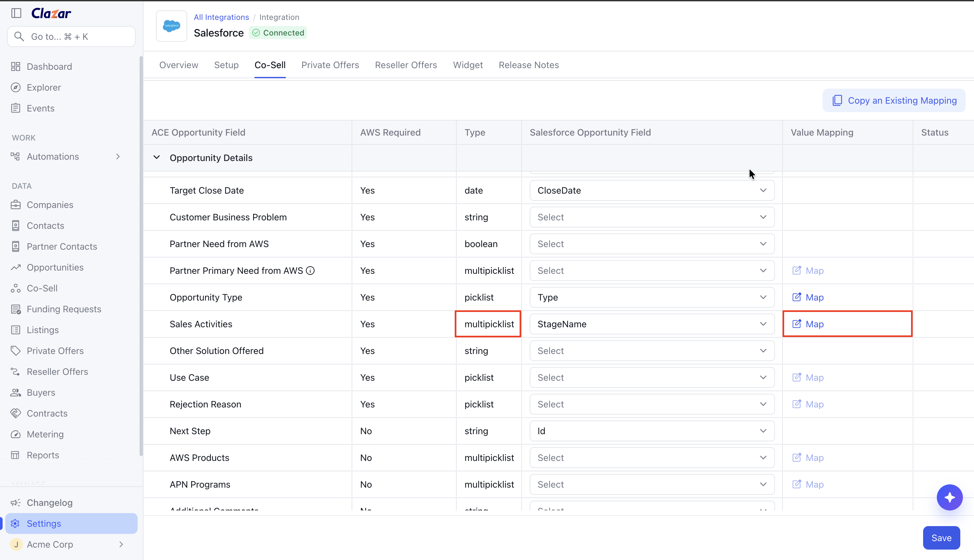Open the Reseller Offers tab

click(x=406, y=65)
